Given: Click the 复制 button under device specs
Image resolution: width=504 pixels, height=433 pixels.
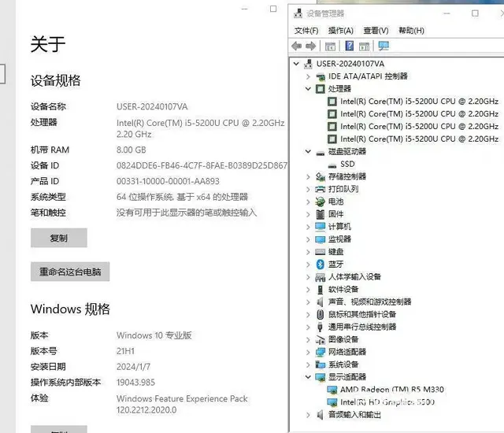Looking at the screenshot, I should pos(59,238).
